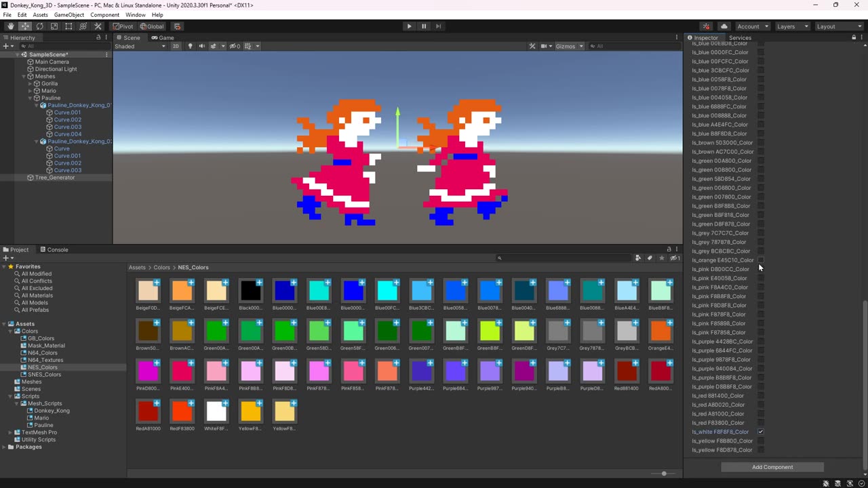Image resolution: width=868 pixels, height=488 pixels.
Task: Click the Step frame button
Action: [x=438, y=26]
